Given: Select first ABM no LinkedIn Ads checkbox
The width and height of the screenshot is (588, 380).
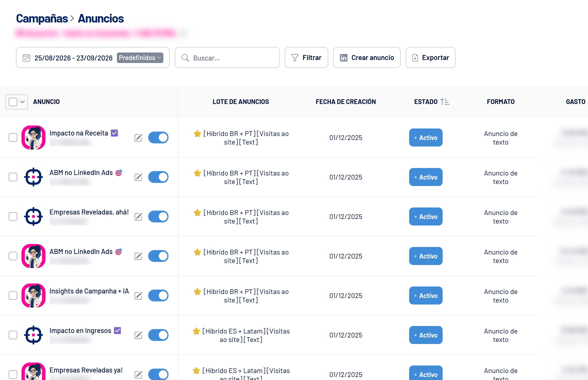Looking at the screenshot, I should pyautogui.click(x=13, y=177).
